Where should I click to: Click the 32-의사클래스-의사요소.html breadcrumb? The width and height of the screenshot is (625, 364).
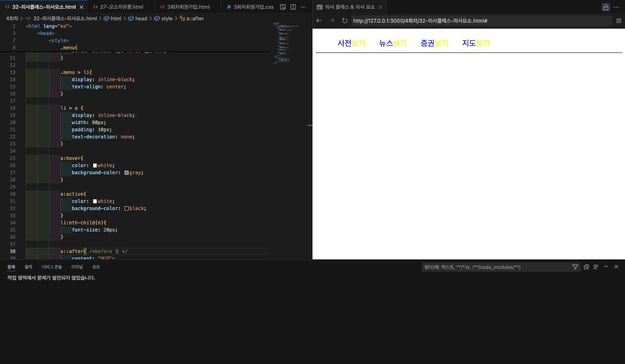point(65,18)
